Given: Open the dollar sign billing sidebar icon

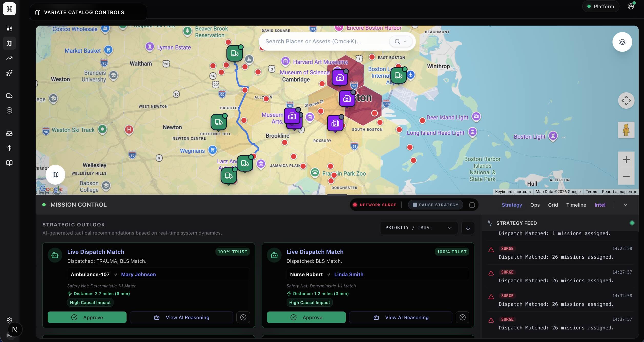Looking at the screenshot, I should click(x=9, y=148).
